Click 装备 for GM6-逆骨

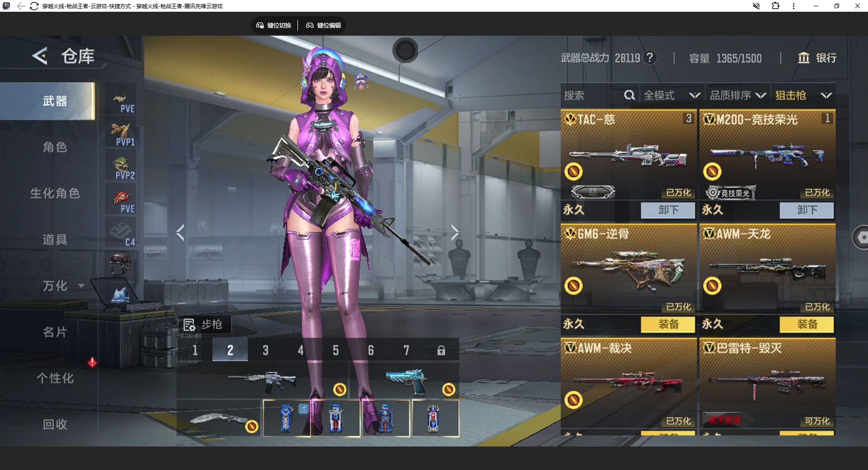(668, 324)
